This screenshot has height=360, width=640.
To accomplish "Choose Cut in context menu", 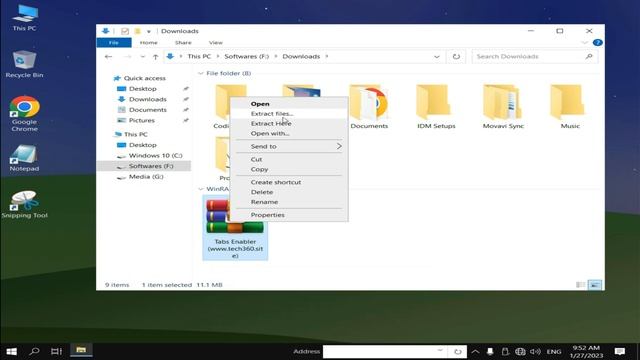I will pos(289,159).
